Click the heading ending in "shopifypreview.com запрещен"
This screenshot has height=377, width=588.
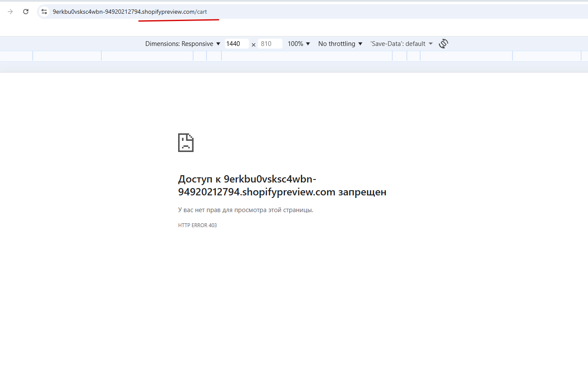pyautogui.click(x=282, y=185)
